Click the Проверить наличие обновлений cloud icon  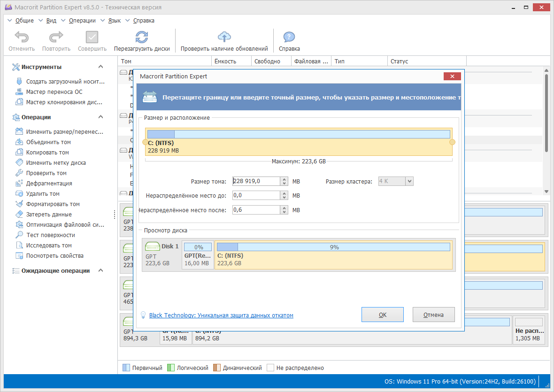tap(224, 37)
